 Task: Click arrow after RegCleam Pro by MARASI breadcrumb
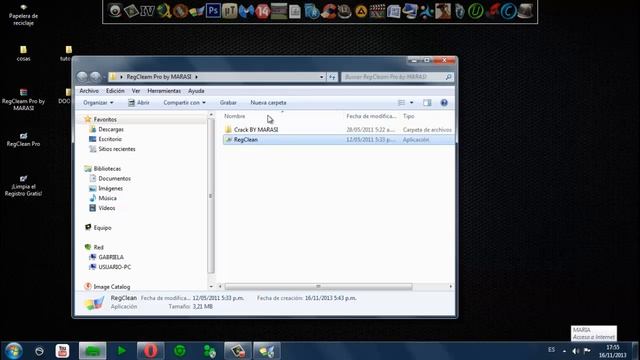(197, 77)
